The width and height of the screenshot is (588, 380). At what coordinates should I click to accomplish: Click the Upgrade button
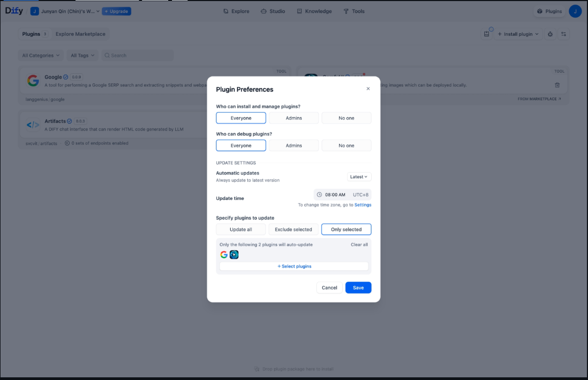pos(116,11)
